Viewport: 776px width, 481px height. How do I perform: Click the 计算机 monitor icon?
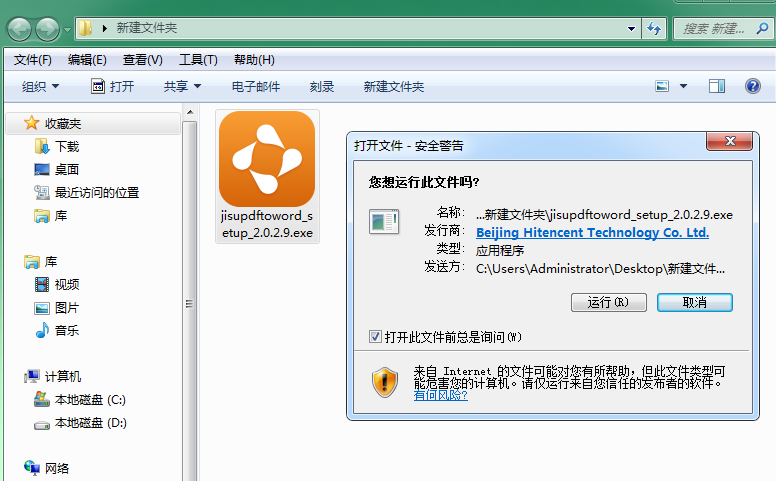click(32, 377)
